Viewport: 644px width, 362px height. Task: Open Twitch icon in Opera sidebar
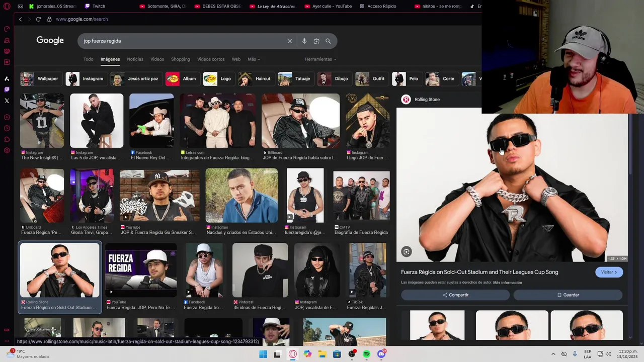(x=7, y=89)
